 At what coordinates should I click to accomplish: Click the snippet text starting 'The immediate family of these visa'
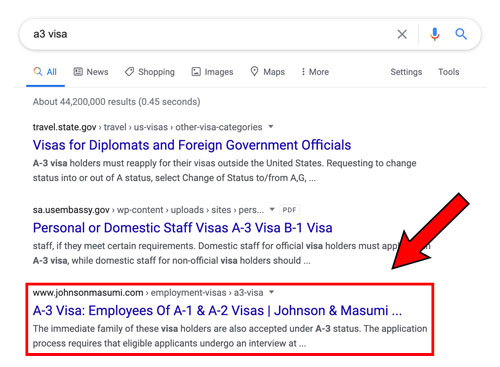tap(230, 336)
